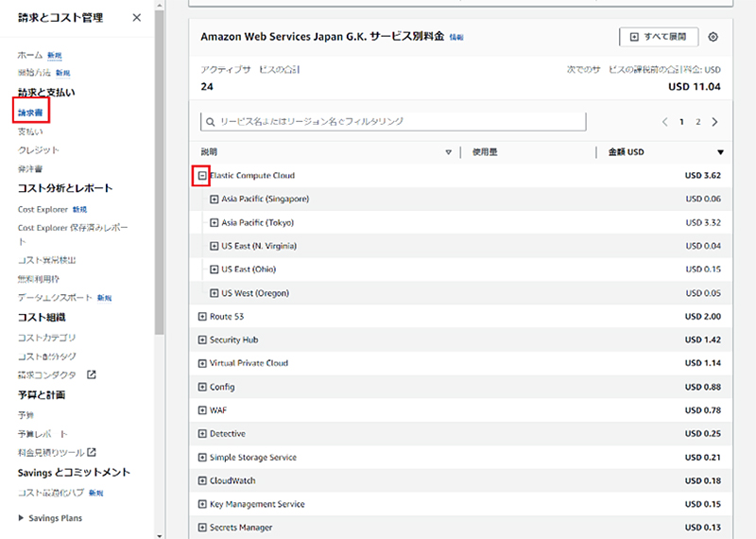Sort by 金額 USD column arrow
756x539 pixels.
coord(720,152)
